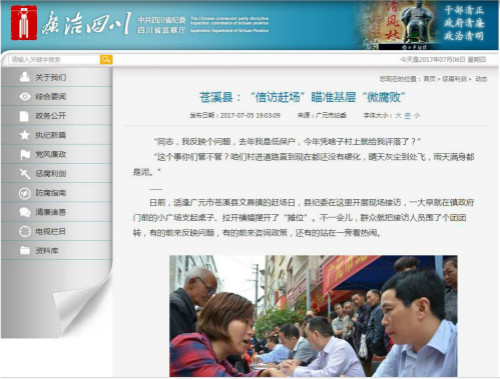This screenshot has height=379, width=500.
Task: Click the person icon beside 关于我们
Action: (x=24, y=77)
